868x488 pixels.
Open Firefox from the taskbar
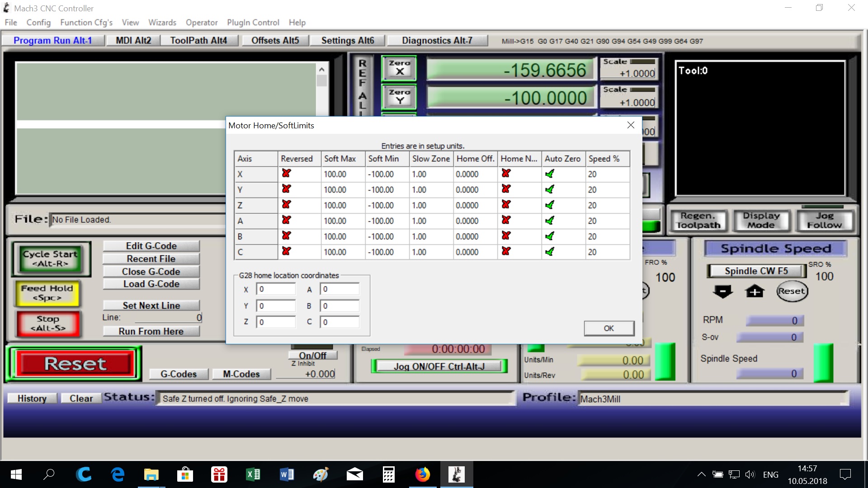[x=422, y=474]
